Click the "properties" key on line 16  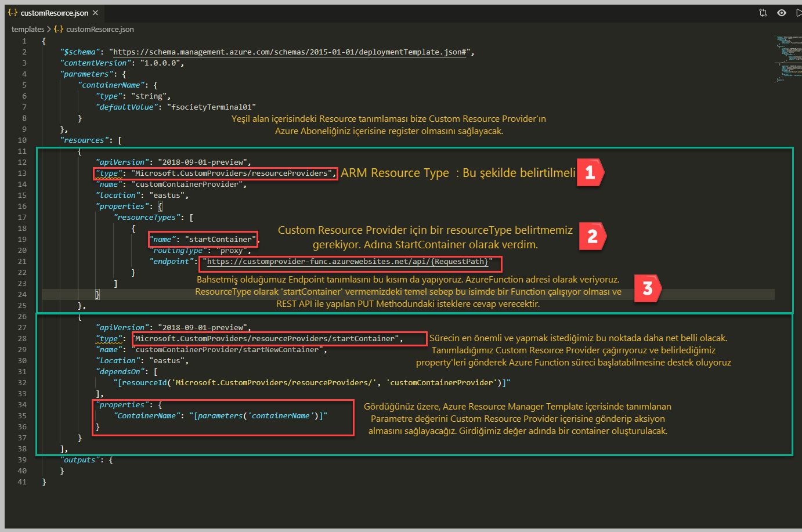click(122, 206)
